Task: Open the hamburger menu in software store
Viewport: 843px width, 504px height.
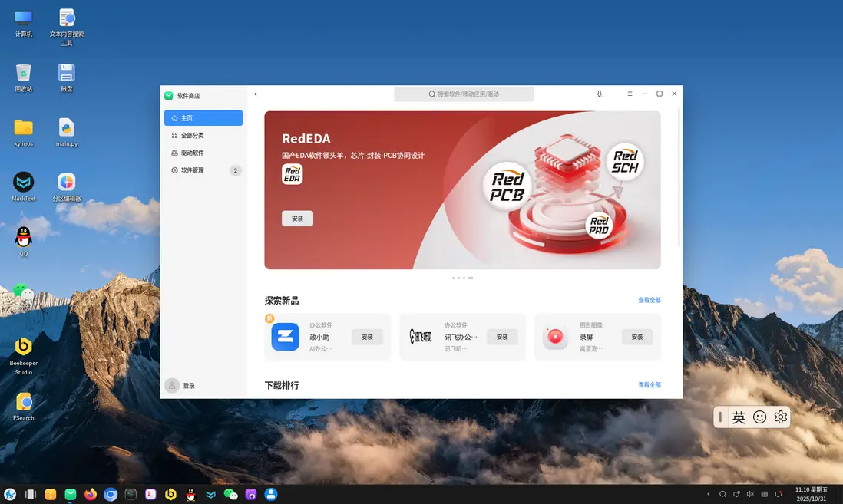Action: click(630, 94)
